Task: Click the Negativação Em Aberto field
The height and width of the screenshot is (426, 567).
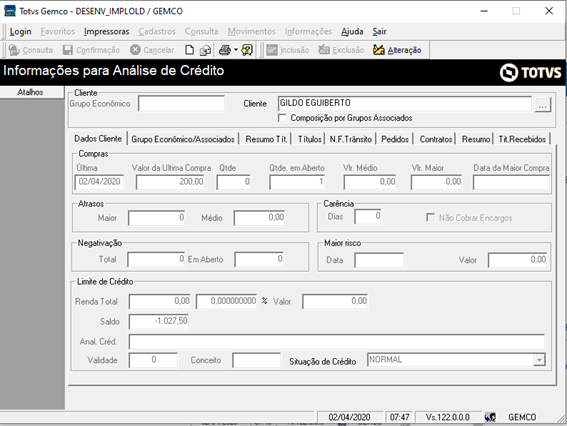Action: pos(259,259)
